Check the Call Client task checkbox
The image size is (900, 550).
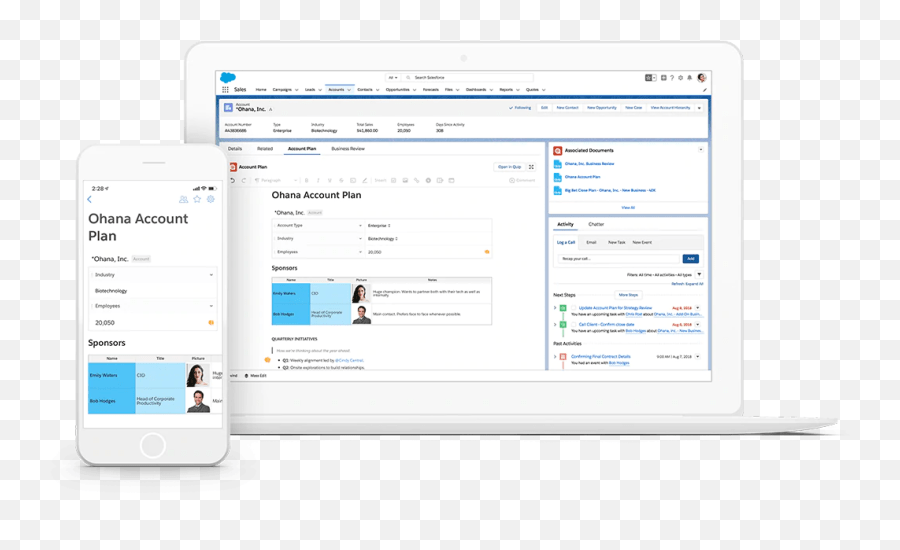[x=573, y=324]
